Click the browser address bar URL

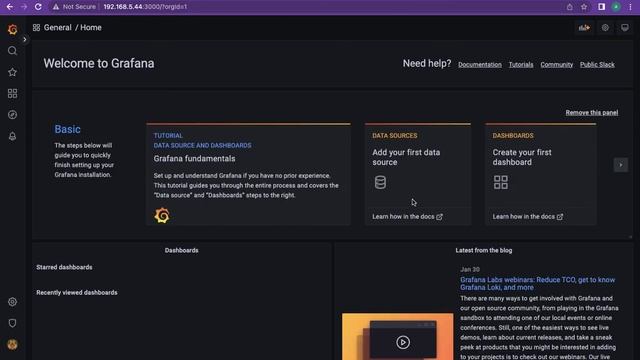[145, 7]
